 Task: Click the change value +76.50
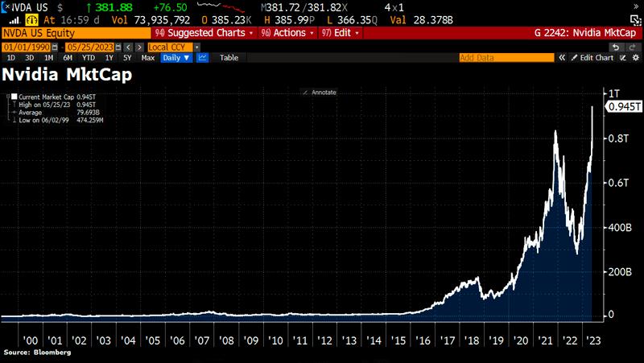pyautogui.click(x=170, y=7)
